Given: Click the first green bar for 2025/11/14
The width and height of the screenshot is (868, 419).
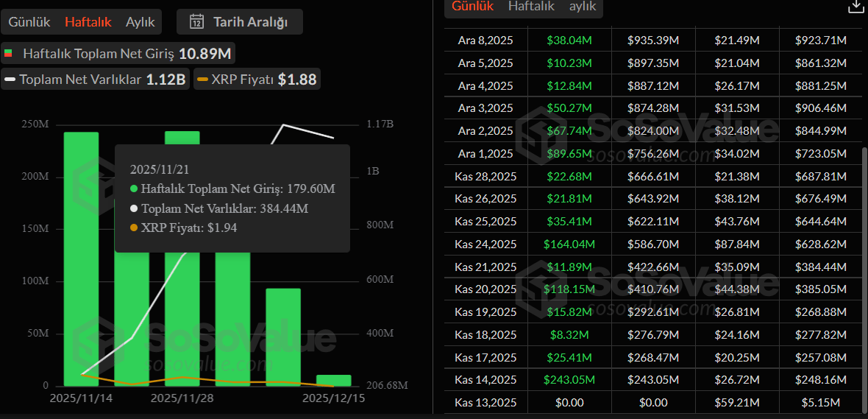Looking at the screenshot, I should pyautogui.click(x=81, y=258).
